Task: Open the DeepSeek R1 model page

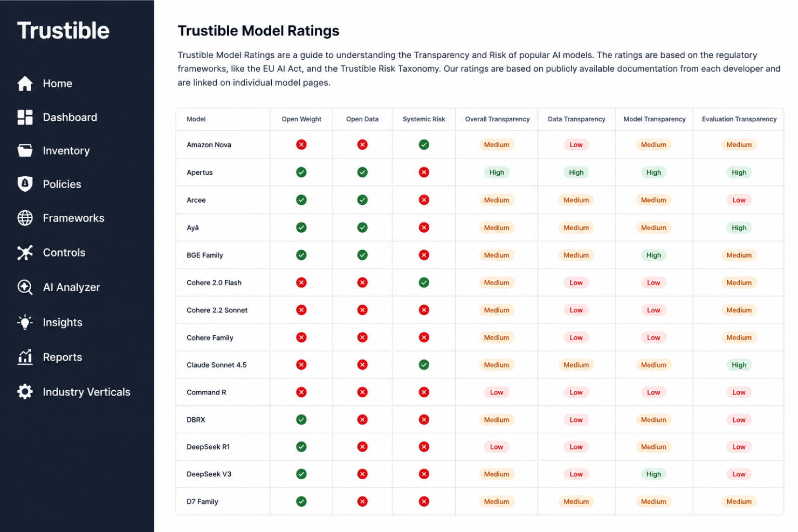Action: pos(208,447)
